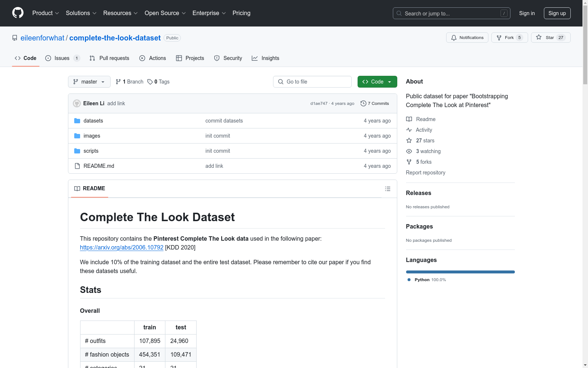Image resolution: width=588 pixels, height=368 pixels.
Task: Click the GitHub logo icon
Action: pyautogui.click(x=18, y=13)
